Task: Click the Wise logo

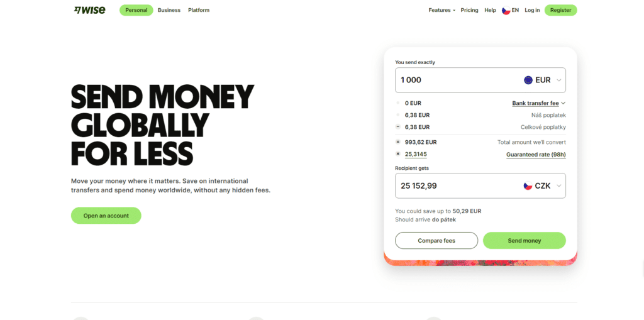Action: click(x=89, y=10)
